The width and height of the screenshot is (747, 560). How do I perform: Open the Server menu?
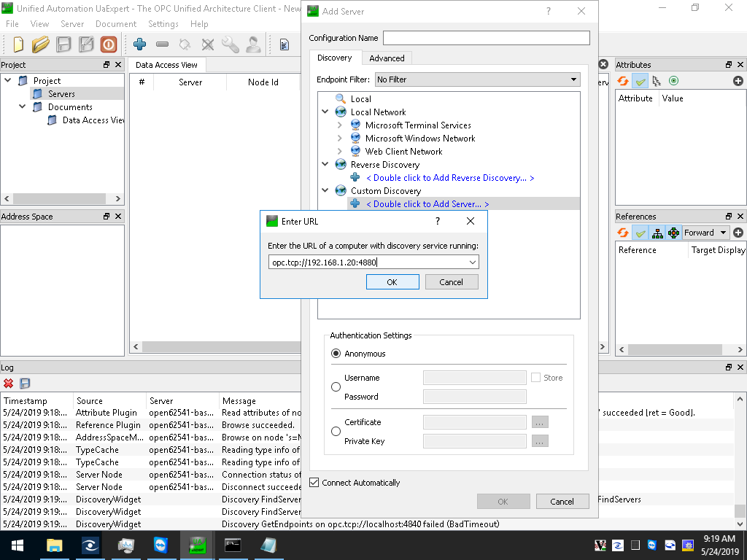point(72,24)
